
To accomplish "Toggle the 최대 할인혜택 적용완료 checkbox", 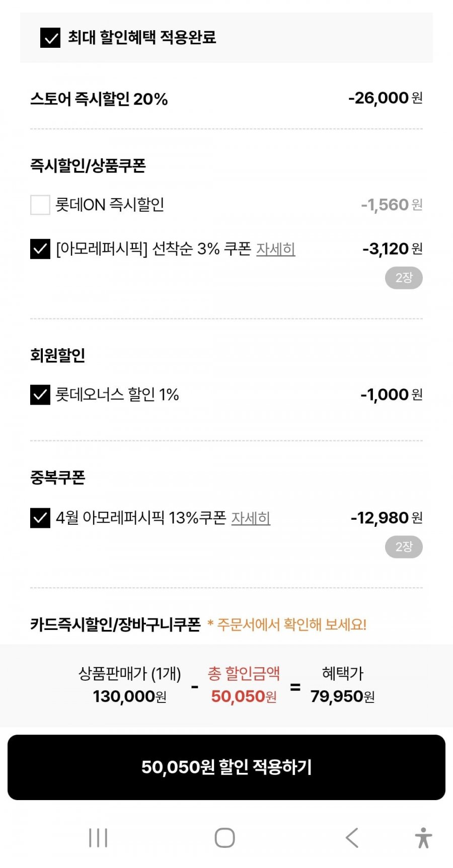I will click(50, 38).
